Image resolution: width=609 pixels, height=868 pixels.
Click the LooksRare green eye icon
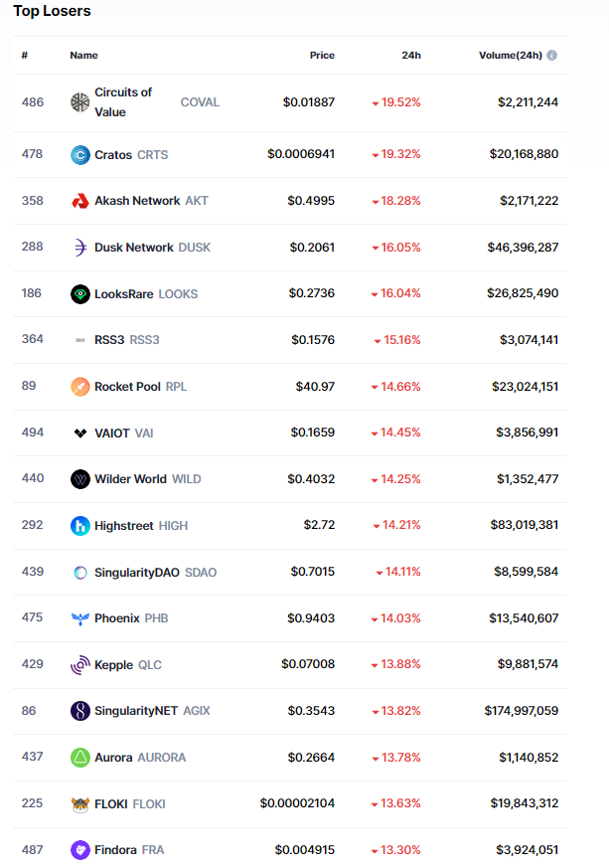[80, 294]
